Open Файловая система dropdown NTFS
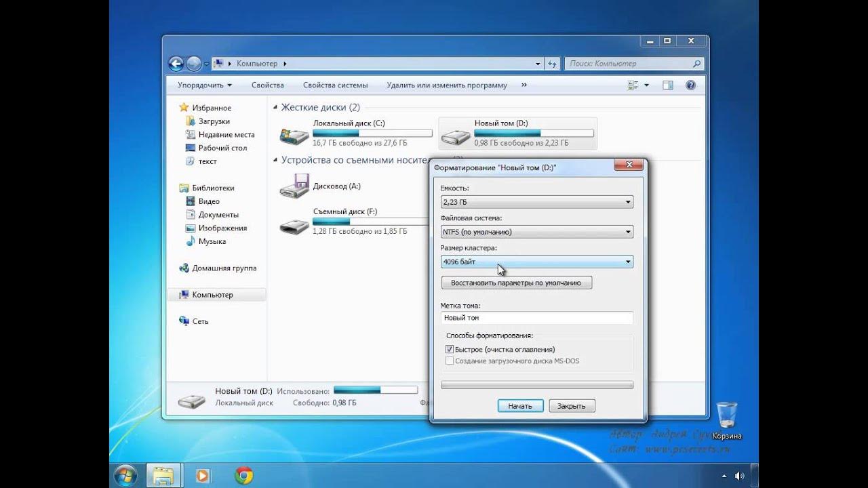The height and width of the screenshot is (488, 868). tap(537, 232)
